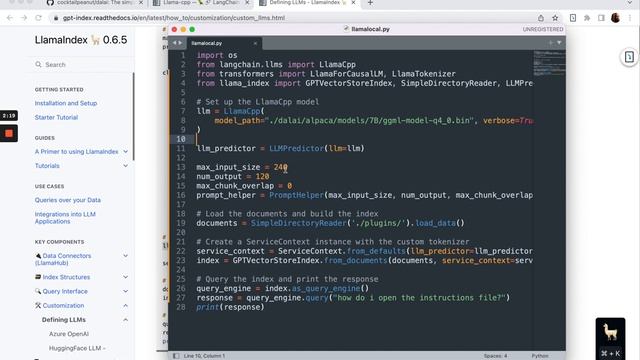Collapse the Customization section chevron
The width and height of the screenshot is (640, 360).
(x=126, y=306)
